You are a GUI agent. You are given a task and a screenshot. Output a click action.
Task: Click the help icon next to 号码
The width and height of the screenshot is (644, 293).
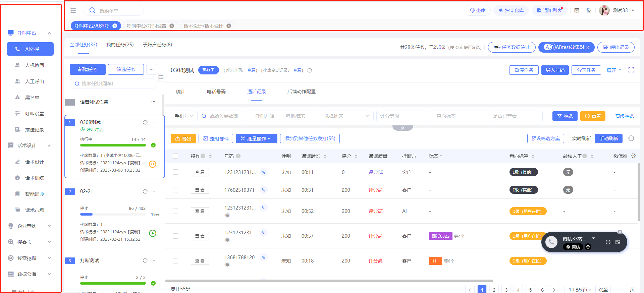tap(238, 156)
